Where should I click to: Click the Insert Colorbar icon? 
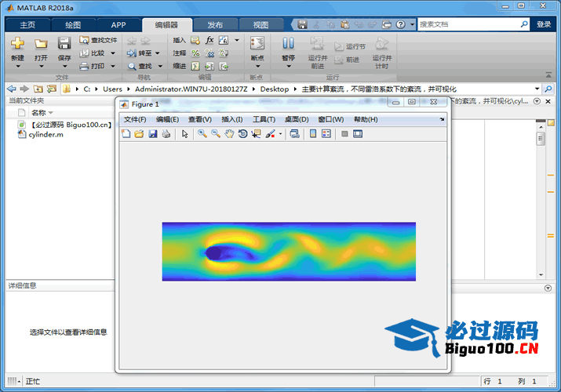(x=313, y=134)
